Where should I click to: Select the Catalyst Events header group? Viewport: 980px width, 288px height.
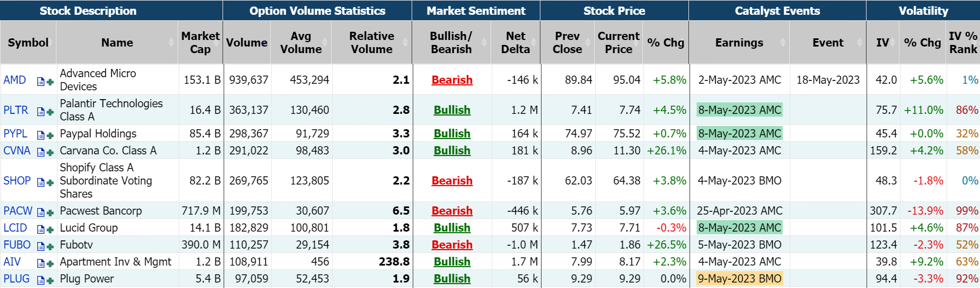777,10
